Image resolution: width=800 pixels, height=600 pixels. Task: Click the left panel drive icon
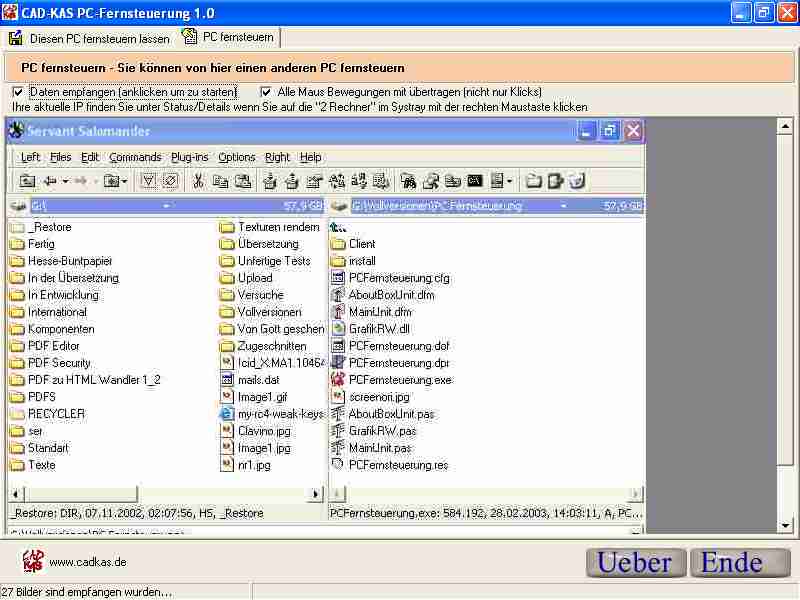[x=19, y=206]
